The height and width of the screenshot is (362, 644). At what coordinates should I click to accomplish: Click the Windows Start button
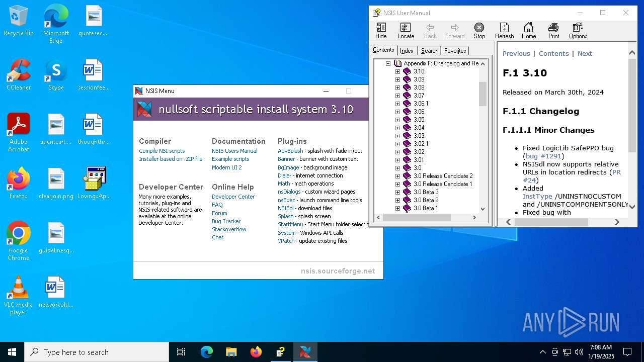pyautogui.click(x=12, y=352)
